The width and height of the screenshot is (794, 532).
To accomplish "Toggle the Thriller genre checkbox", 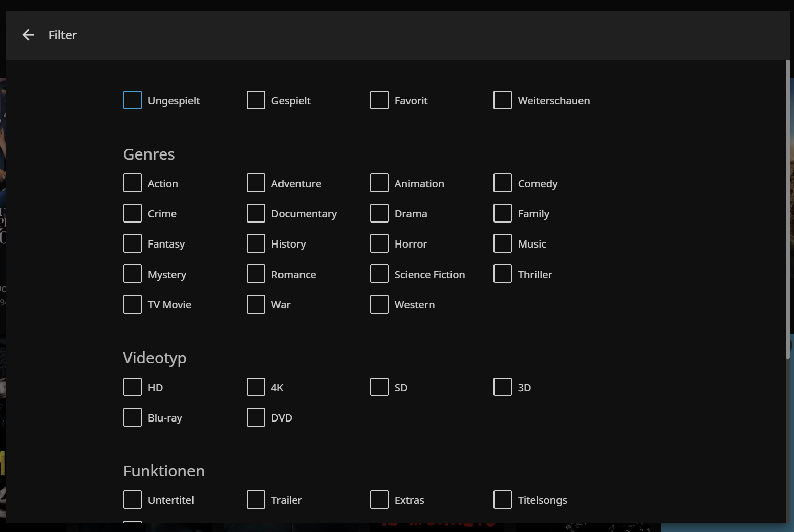I will point(503,274).
